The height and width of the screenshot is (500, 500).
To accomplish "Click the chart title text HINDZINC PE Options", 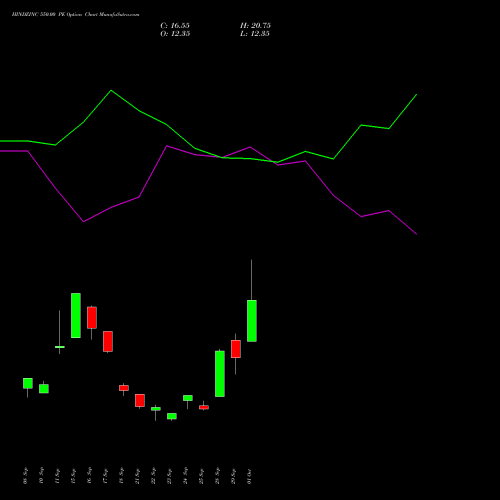I will pyautogui.click(x=75, y=15).
